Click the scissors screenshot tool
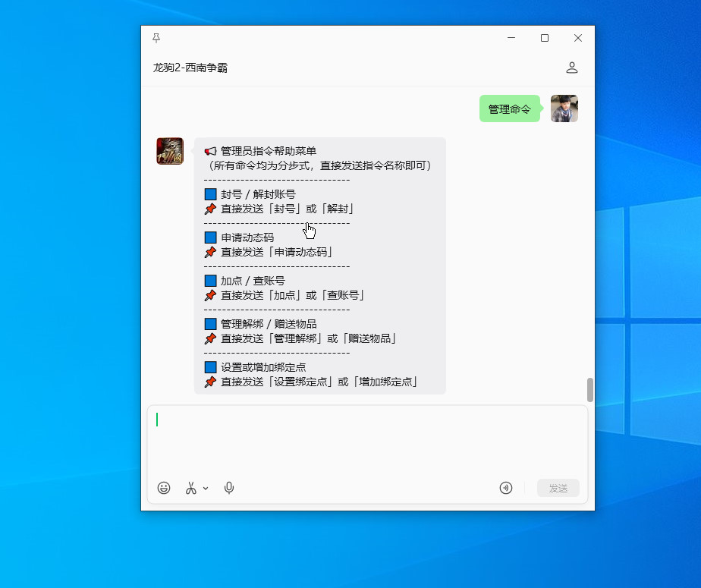This screenshot has height=588, width=701. 191,488
